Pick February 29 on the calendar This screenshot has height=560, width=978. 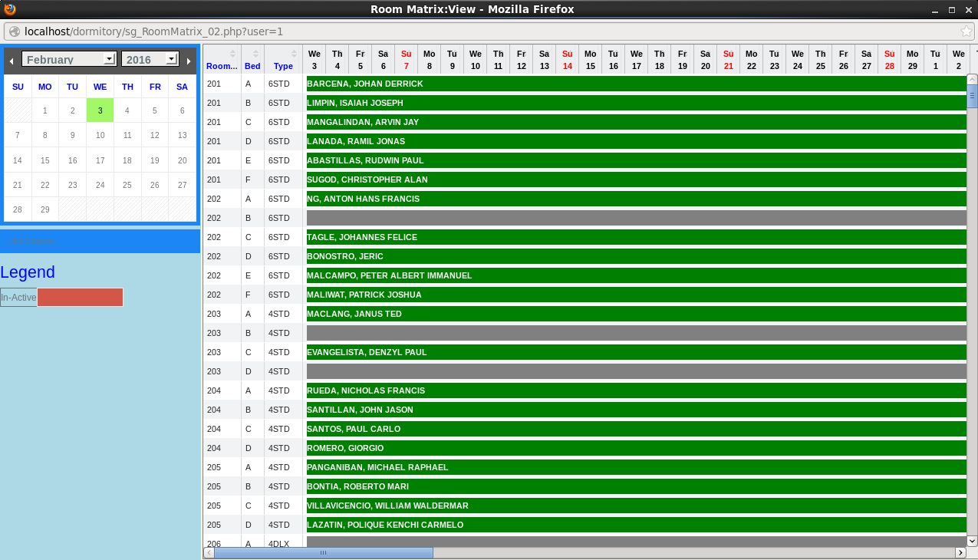(x=45, y=209)
